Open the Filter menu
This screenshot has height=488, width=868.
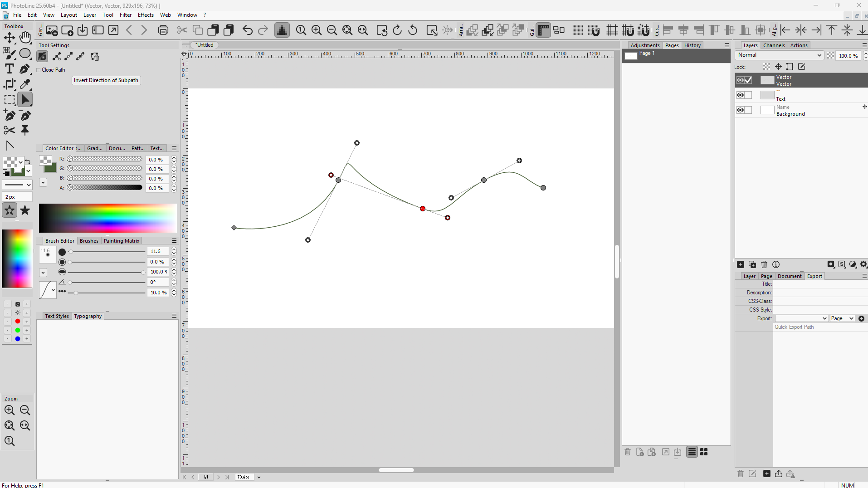click(x=126, y=15)
